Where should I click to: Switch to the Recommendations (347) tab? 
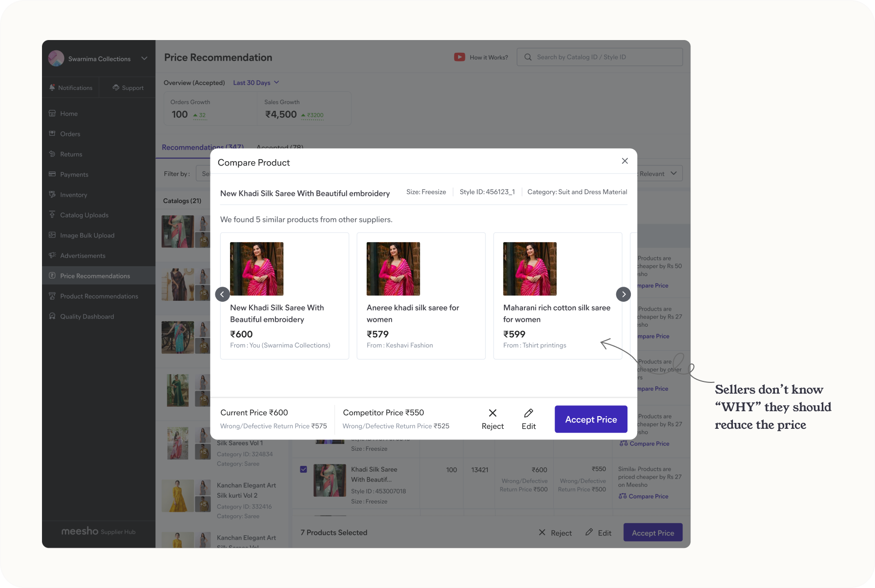(203, 147)
